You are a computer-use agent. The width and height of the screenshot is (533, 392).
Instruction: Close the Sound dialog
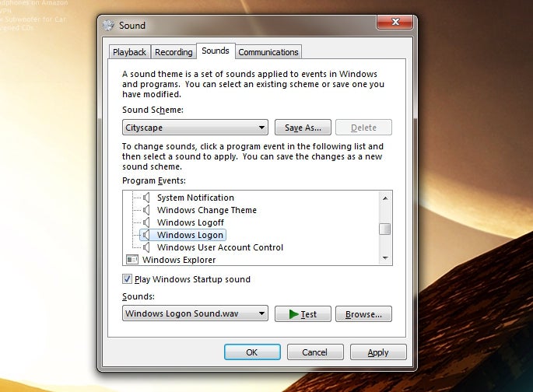pos(395,22)
